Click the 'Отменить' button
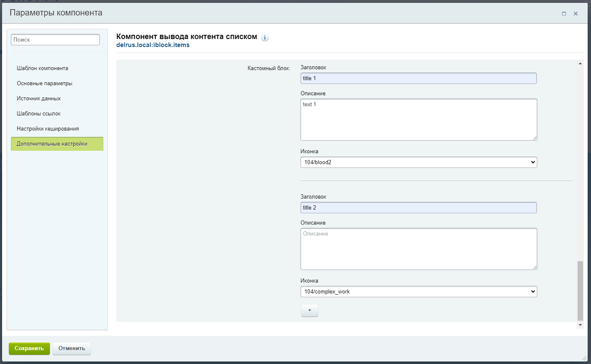Viewport: 591px width, 364px height. pos(71,348)
